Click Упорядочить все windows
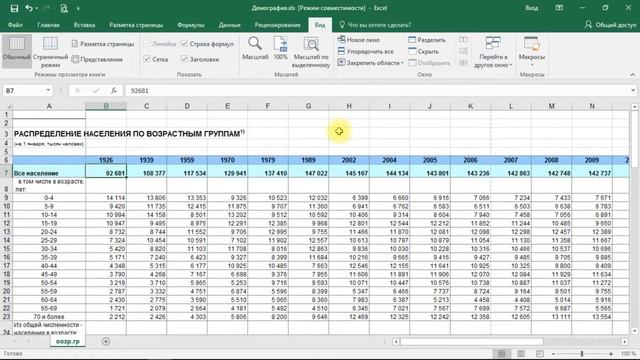Viewport: 640px width, 360px height. coord(366,51)
